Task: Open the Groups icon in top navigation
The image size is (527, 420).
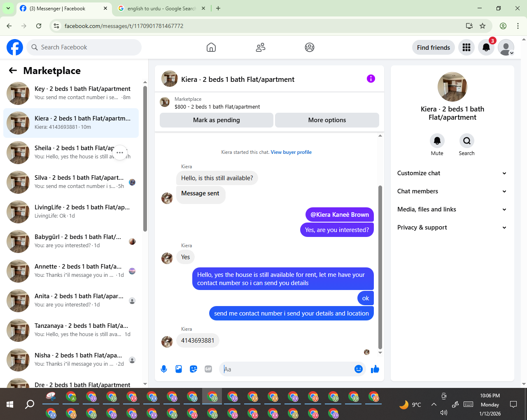Action: [x=310, y=47]
